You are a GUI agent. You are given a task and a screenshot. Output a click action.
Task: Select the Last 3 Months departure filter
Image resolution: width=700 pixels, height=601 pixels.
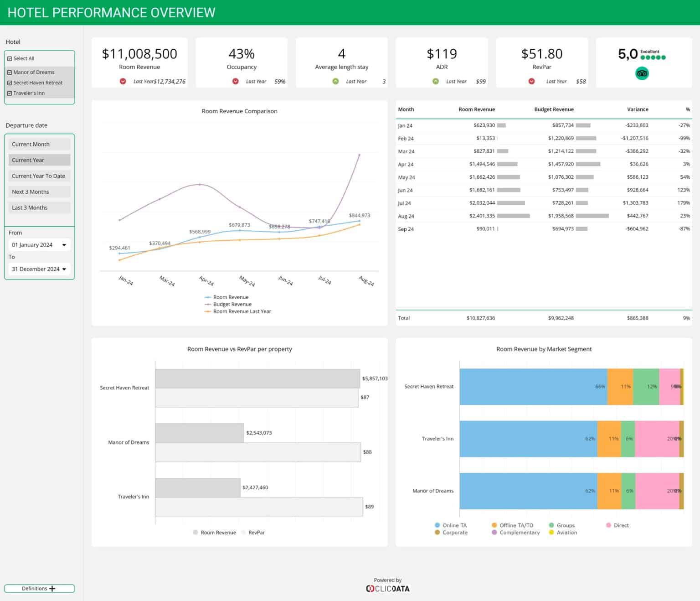(x=39, y=207)
